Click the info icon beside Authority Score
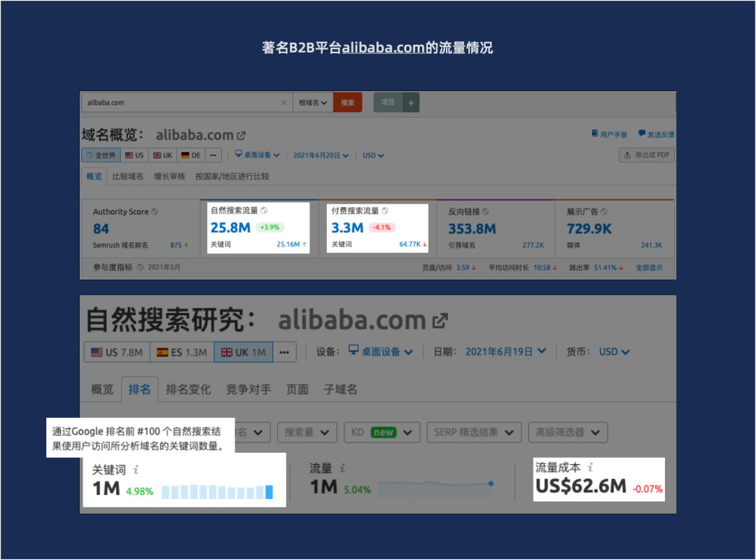 [154, 211]
